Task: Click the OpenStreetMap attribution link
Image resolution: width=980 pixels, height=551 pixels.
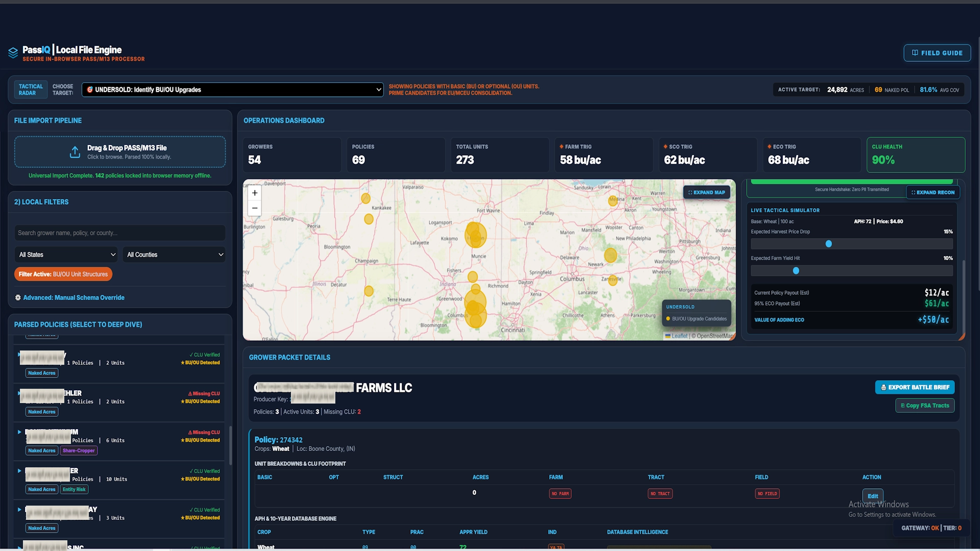Action: [715, 336]
